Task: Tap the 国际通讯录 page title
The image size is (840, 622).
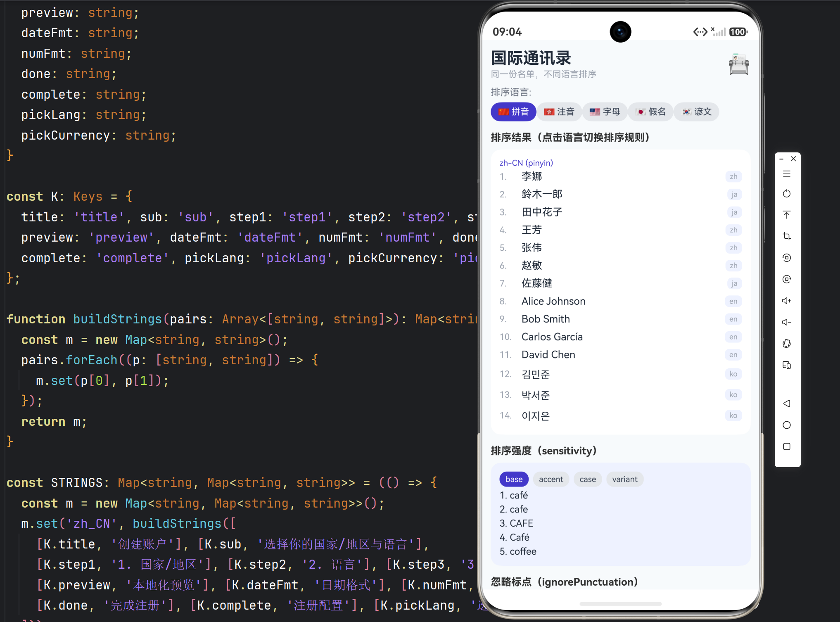Action: [x=531, y=58]
